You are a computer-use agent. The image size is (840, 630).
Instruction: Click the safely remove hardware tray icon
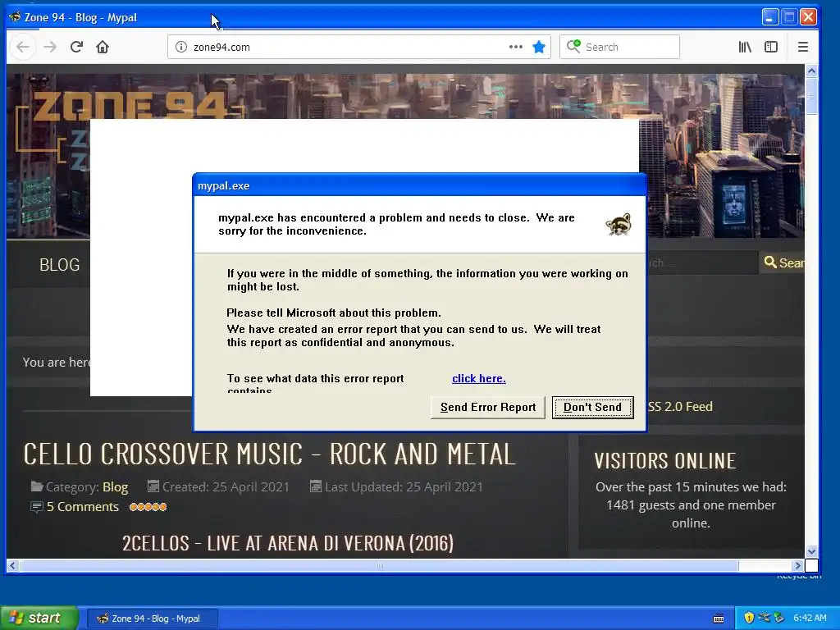779,618
